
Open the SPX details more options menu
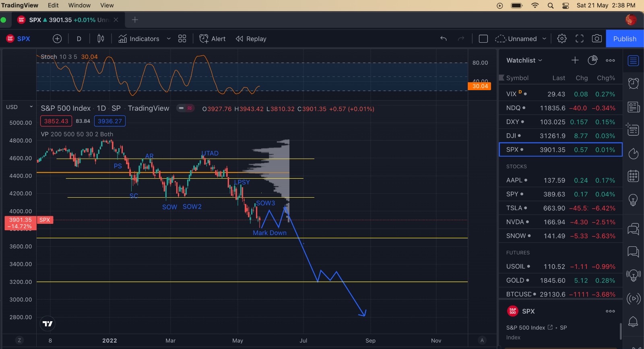tap(610, 311)
